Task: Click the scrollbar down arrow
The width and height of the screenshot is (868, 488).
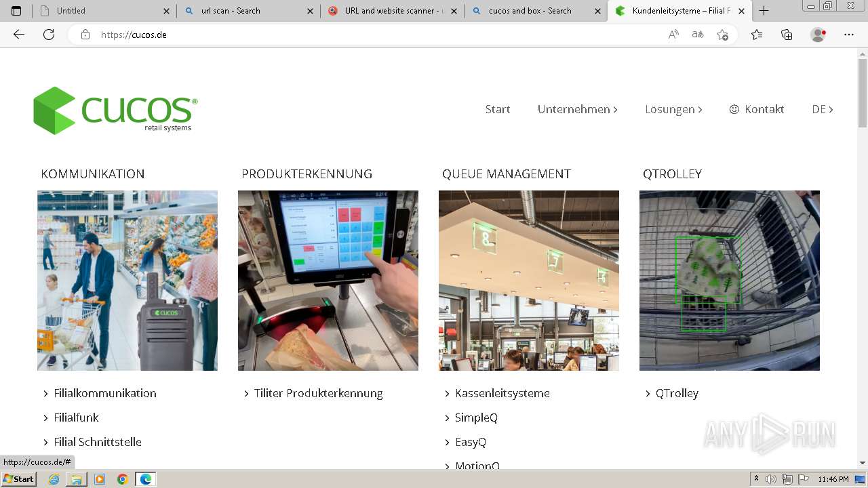Action: (863, 463)
